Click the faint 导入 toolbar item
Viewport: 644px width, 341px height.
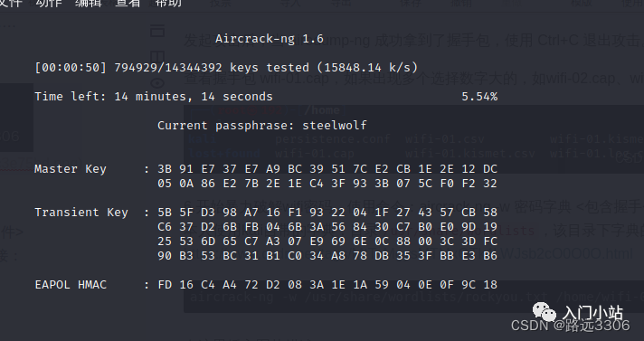point(290,4)
